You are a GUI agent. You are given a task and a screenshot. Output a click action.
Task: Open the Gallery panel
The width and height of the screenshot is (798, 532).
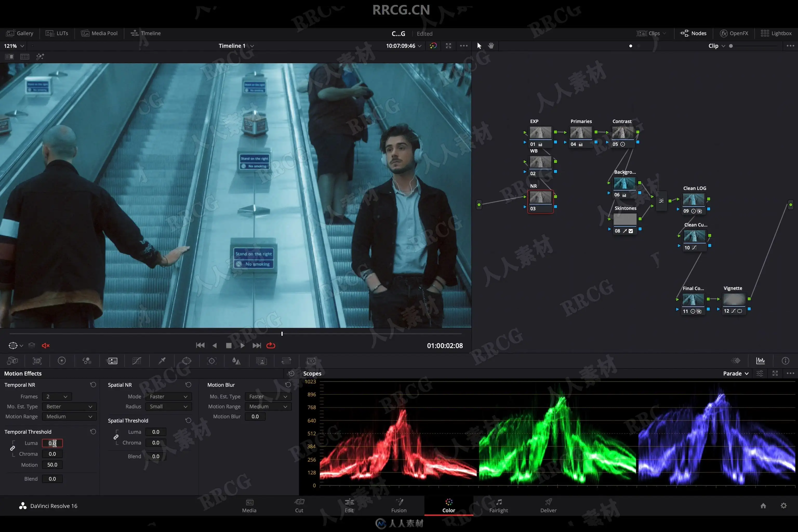tap(20, 33)
